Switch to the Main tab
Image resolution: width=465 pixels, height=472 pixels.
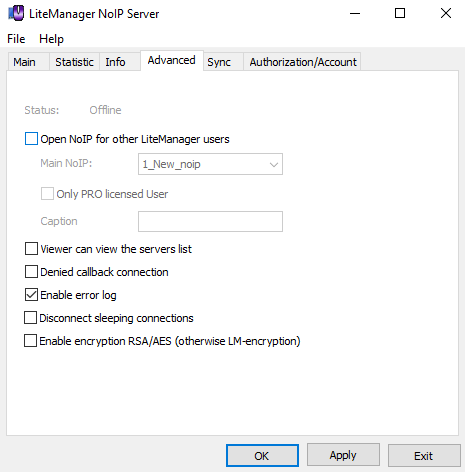tap(29, 62)
